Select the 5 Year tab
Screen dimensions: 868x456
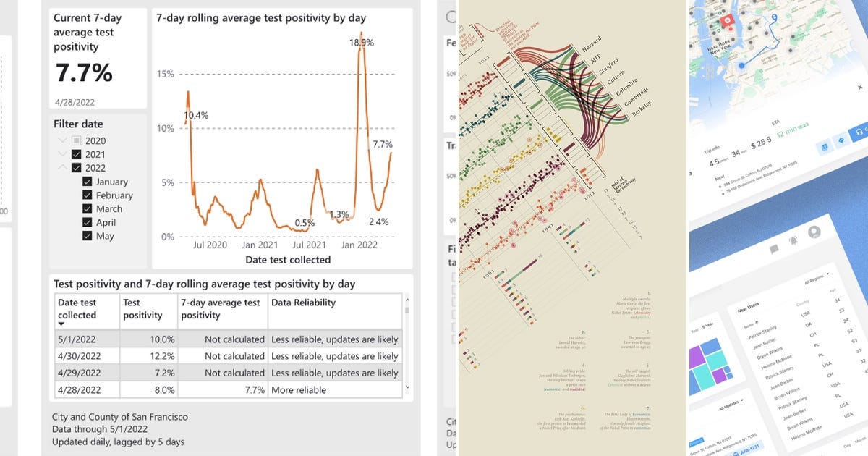click(707, 326)
